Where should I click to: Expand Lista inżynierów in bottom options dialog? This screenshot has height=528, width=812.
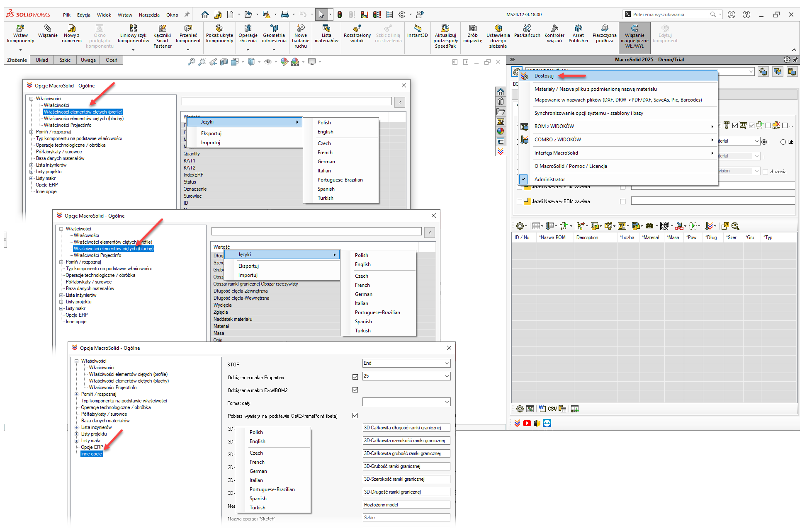77,427
